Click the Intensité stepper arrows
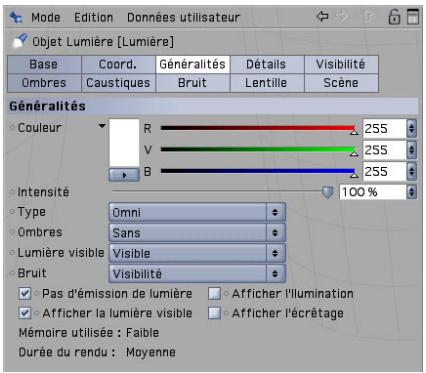The width and height of the screenshot is (426, 373). pos(412,192)
